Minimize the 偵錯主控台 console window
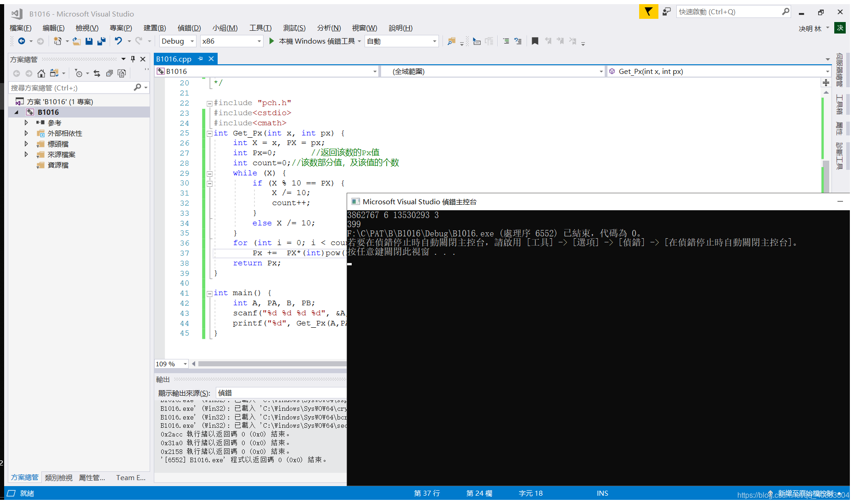 point(840,202)
